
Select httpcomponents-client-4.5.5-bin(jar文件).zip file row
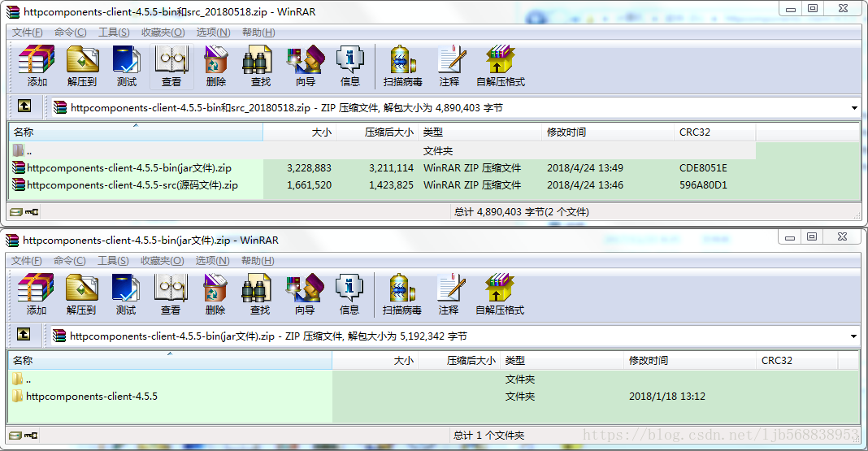pos(383,167)
